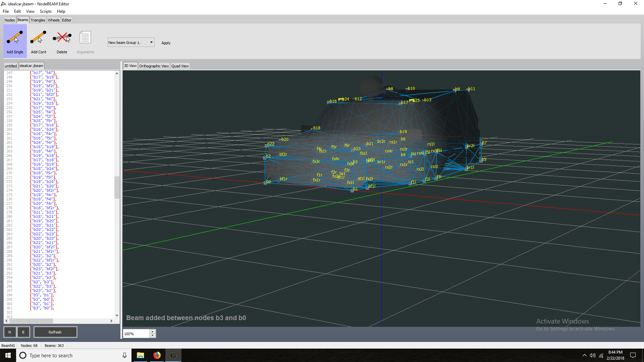Show hidden system tray icons

pyautogui.click(x=584, y=355)
